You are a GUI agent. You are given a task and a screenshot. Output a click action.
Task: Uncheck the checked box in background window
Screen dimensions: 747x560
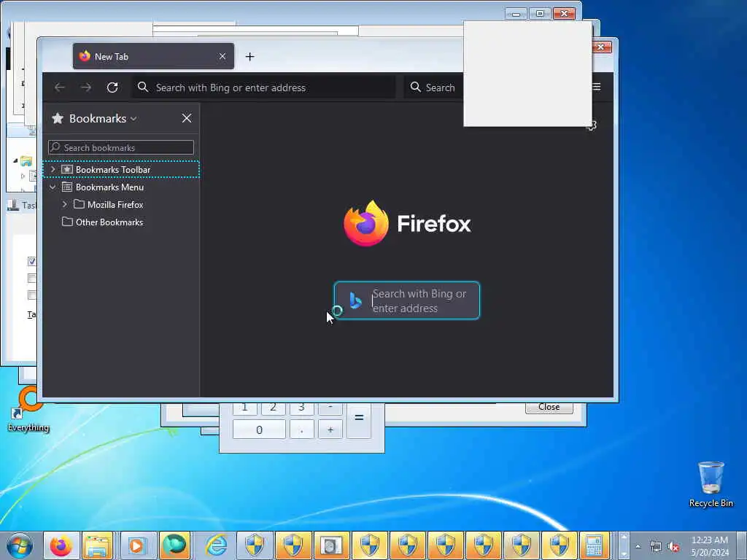point(32,262)
